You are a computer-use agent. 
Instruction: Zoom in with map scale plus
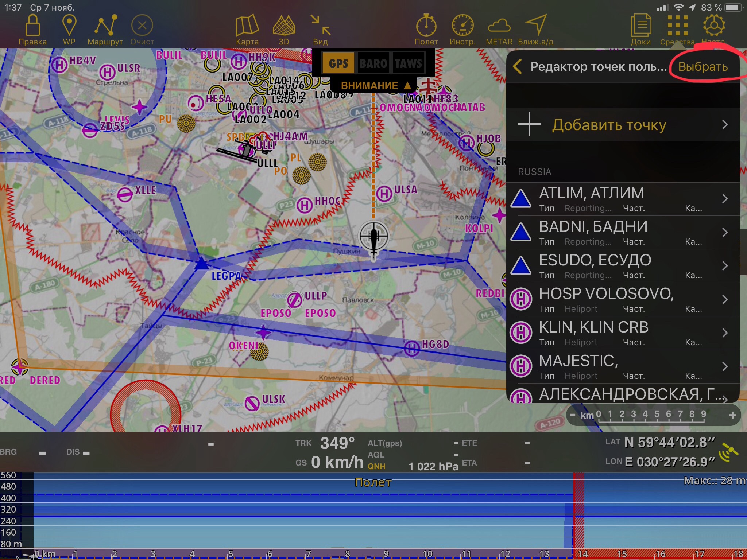click(x=732, y=415)
